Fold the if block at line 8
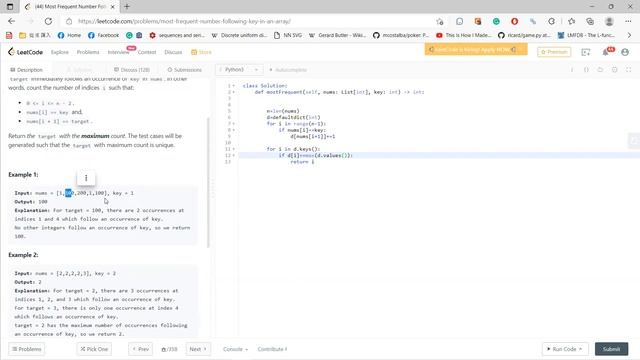The height and width of the screenshot is (360, 640). click(234, 130)
